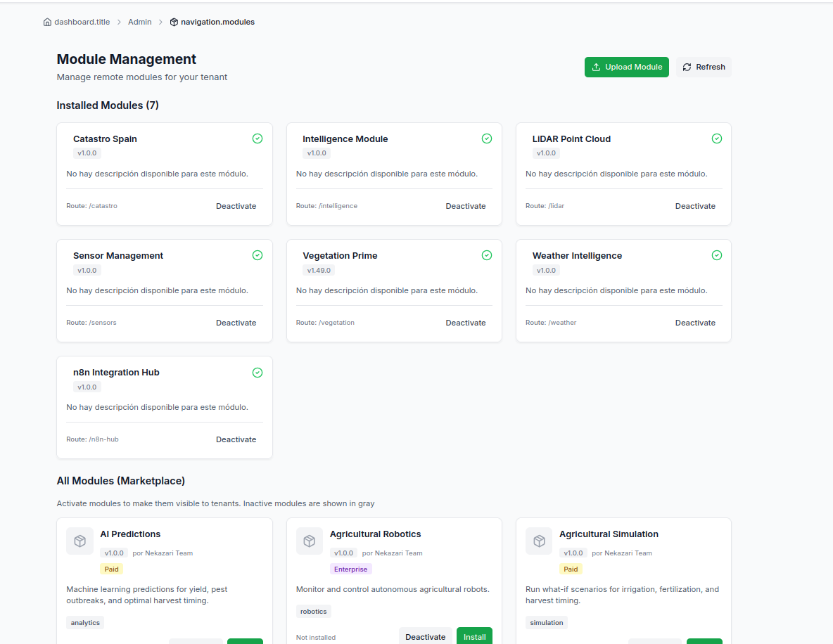The height and width of the screenshot is (644, 833).
Task: Click the package icon for AI Predictions
Action: click(x=80, y=541)
